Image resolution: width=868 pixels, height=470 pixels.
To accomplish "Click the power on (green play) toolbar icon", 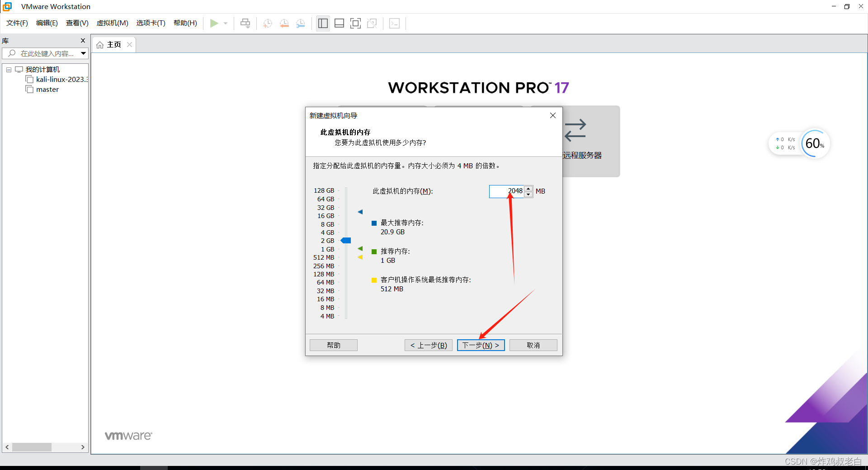I will pyautogui.click(x=214, y=23).
